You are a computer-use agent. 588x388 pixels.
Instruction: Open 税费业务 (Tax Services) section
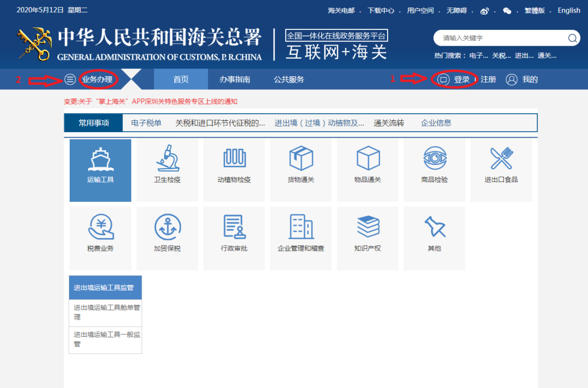point(100,237)
